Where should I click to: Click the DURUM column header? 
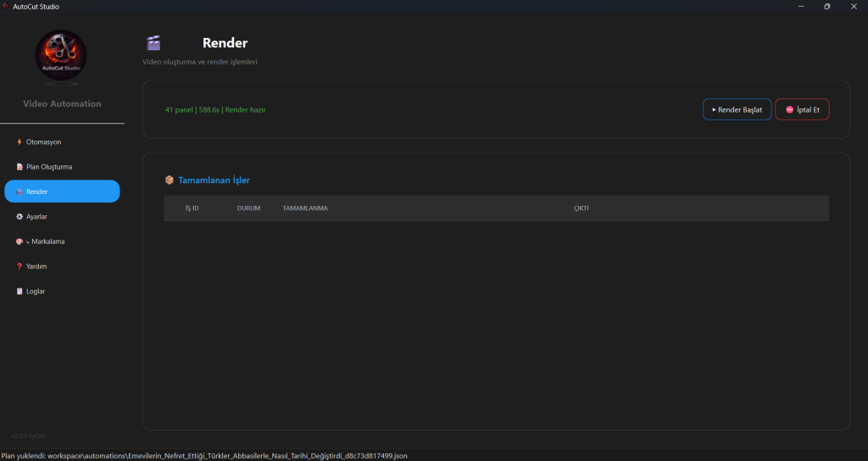tap(248, 208)
